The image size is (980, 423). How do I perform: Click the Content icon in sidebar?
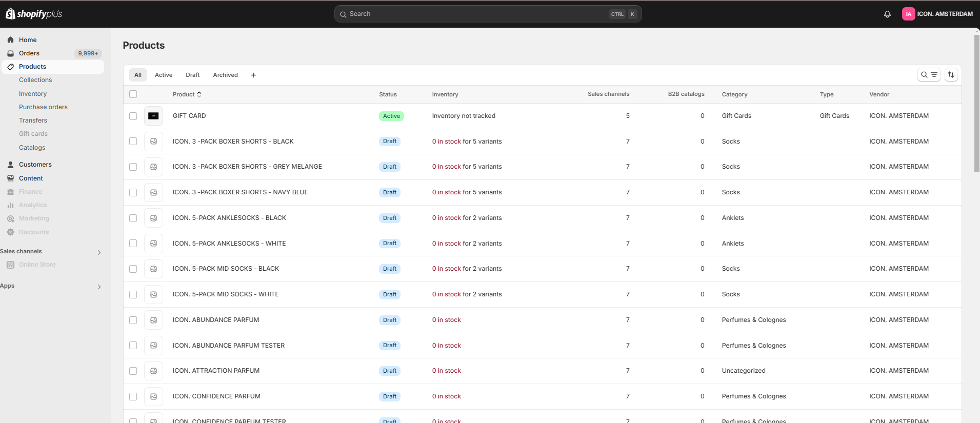click(10, 178)
